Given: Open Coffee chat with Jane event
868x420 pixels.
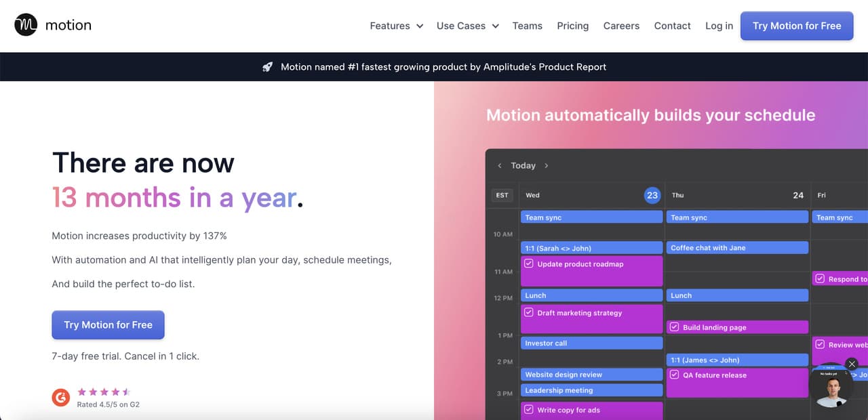Looking at the screenshot, I should click(x=737, y=248).
